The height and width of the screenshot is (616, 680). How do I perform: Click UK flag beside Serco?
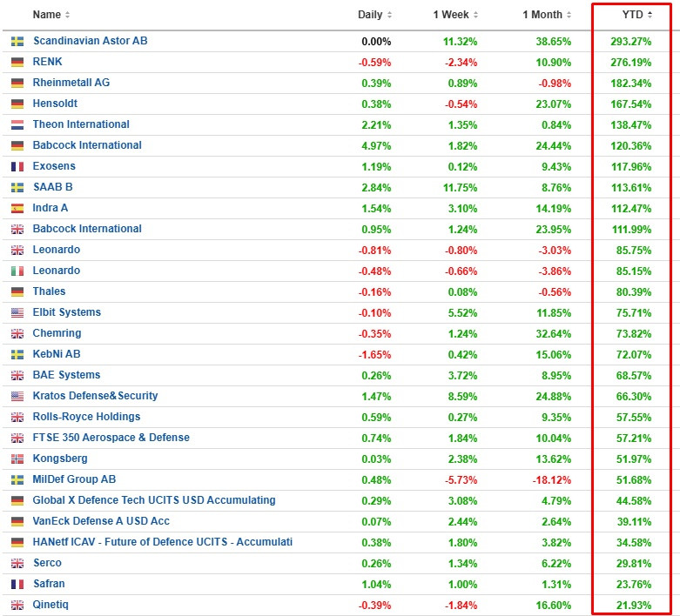pyautogui.click(x=17, y=564)
